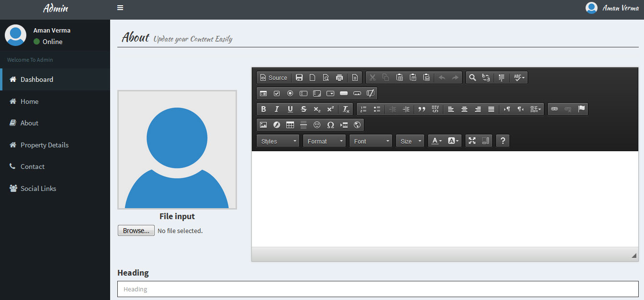
Task: Click the Heading text input field
Action: pos(377,289)
